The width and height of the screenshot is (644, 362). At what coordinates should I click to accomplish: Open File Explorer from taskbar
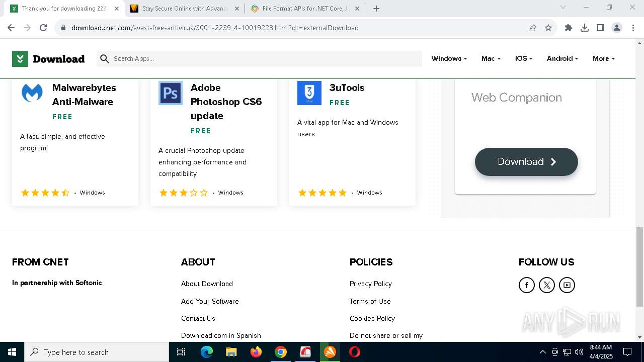pyautogui.click(x=231, y=352)
